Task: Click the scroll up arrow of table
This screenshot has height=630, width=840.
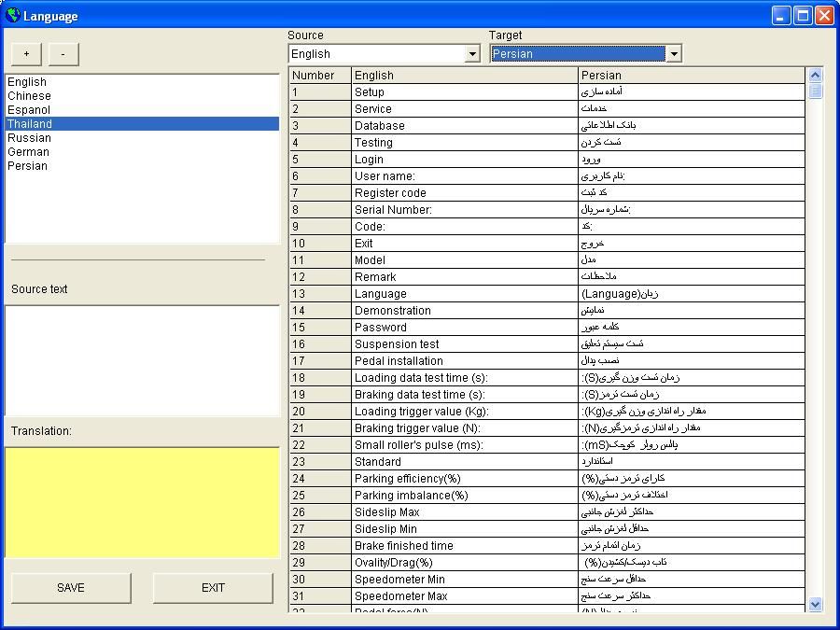Action: [815, 76]
